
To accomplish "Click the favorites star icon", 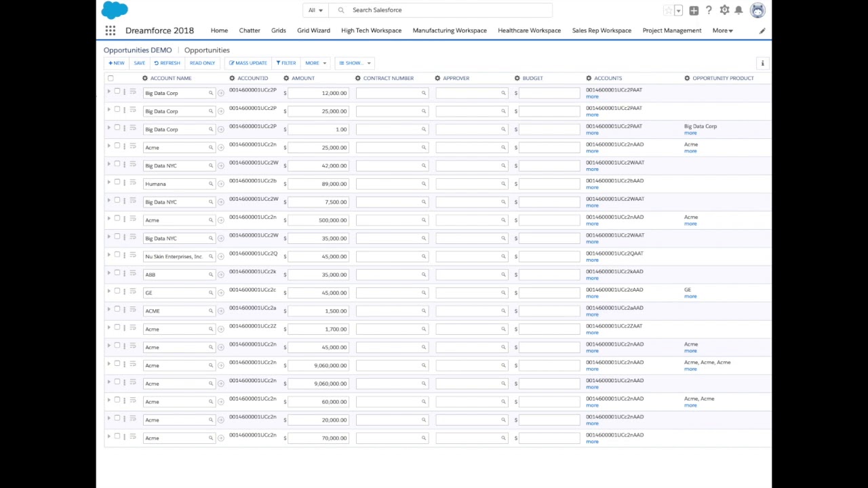I will coord(668,10).
